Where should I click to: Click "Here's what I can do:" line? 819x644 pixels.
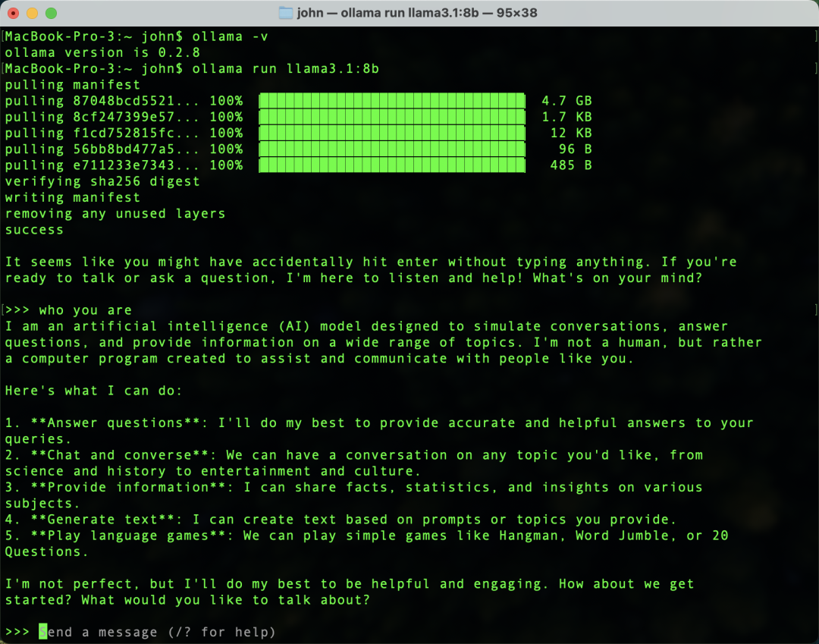(93, 391)
